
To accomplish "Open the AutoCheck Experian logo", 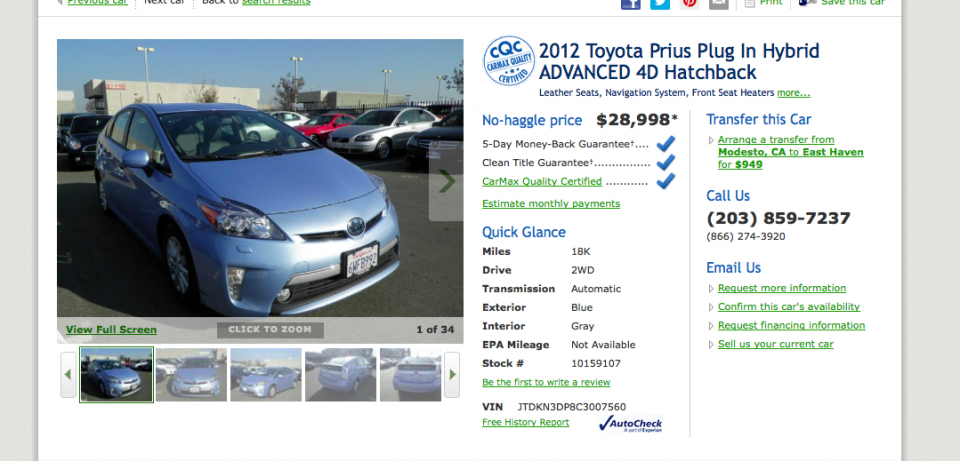I will [x=630, y=424].
